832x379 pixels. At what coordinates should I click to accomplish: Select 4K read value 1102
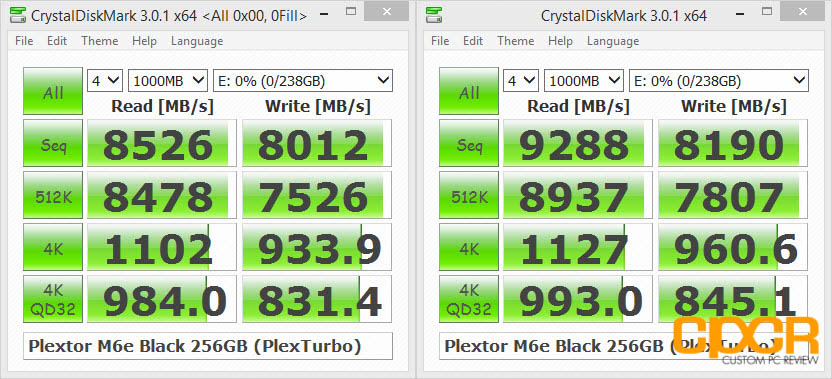tap(162, 247)
